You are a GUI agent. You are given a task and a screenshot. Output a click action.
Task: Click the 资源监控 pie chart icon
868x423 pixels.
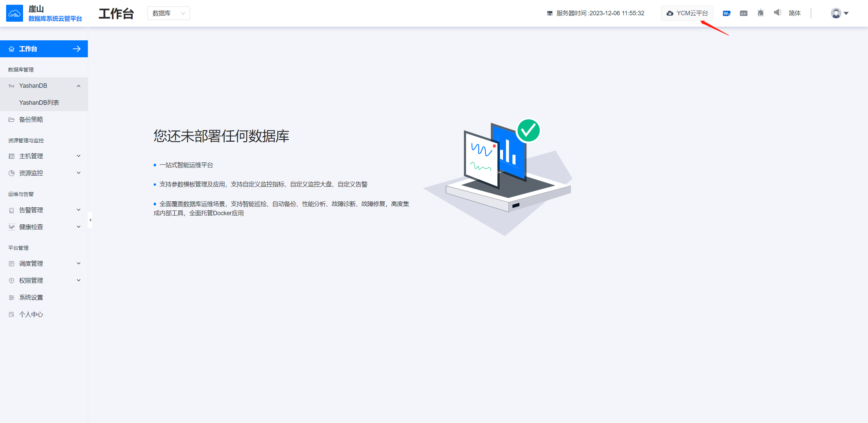[12, 173]
